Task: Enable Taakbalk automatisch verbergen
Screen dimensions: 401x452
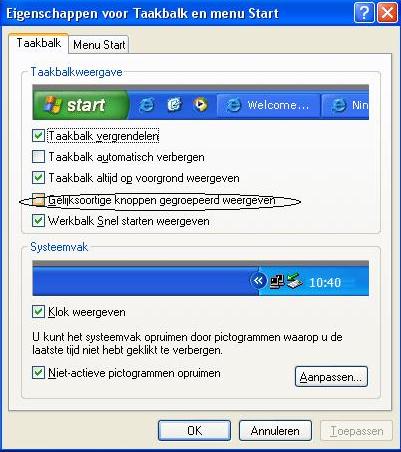Action: tap(38, 157)
